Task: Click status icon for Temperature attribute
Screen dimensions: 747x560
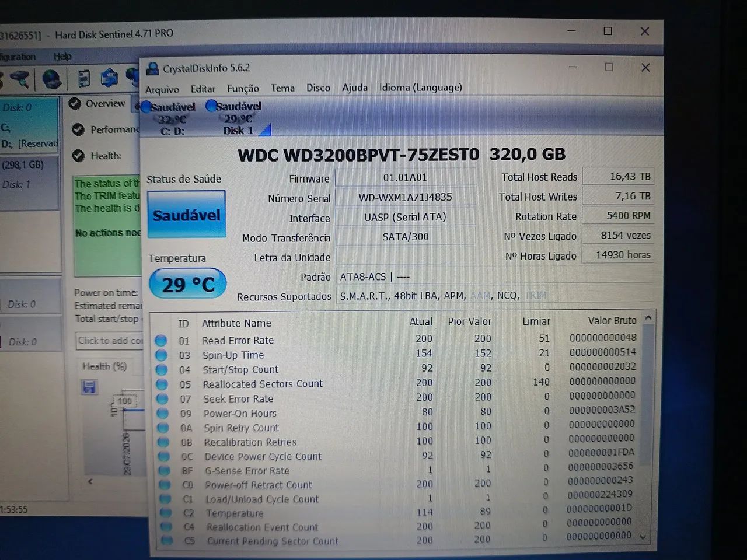Action: point(166,513)
